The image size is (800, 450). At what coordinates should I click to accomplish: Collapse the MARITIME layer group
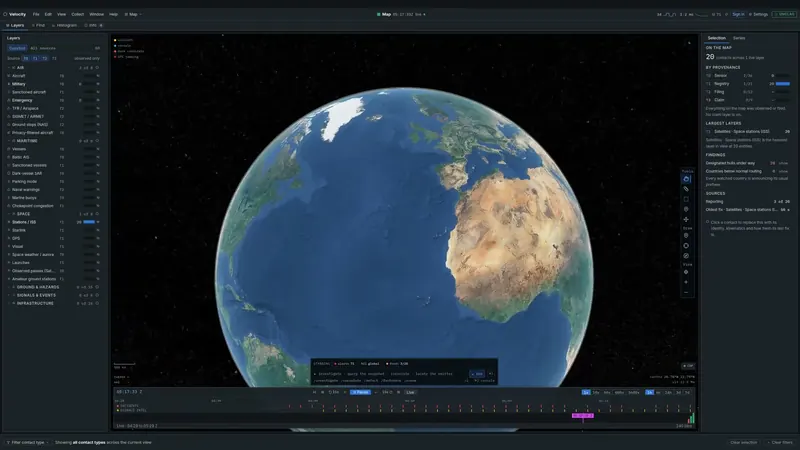9,141
